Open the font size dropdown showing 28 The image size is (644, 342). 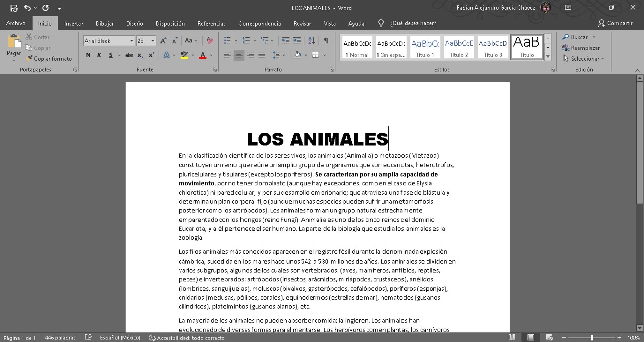[x=153, y=41]
